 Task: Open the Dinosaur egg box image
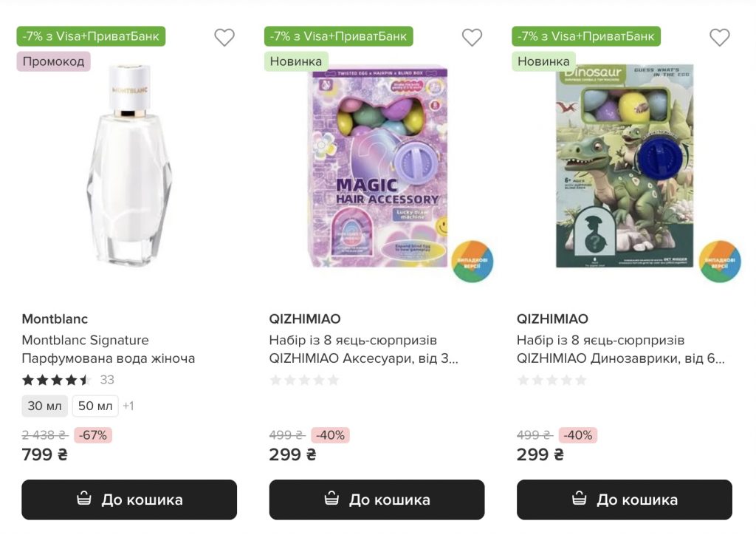624,166
